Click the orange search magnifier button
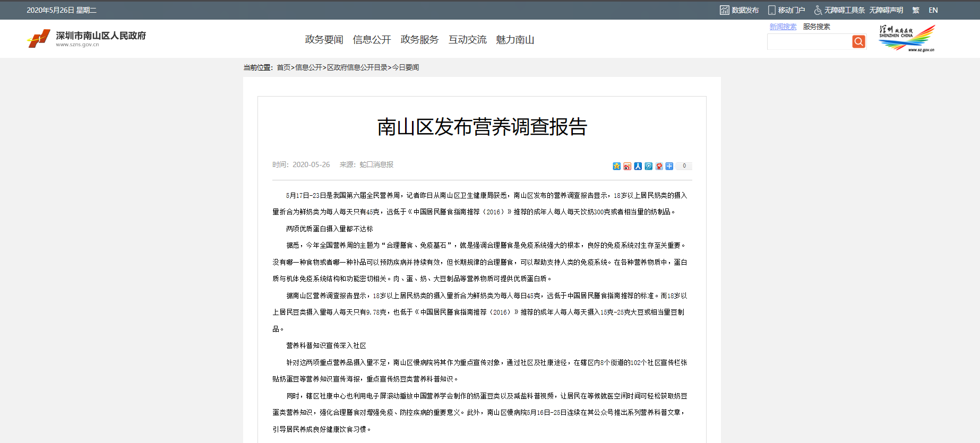Image resolution: width=980 pixels, height=443 pixels. pyautogui.click(x=858, y=41)
